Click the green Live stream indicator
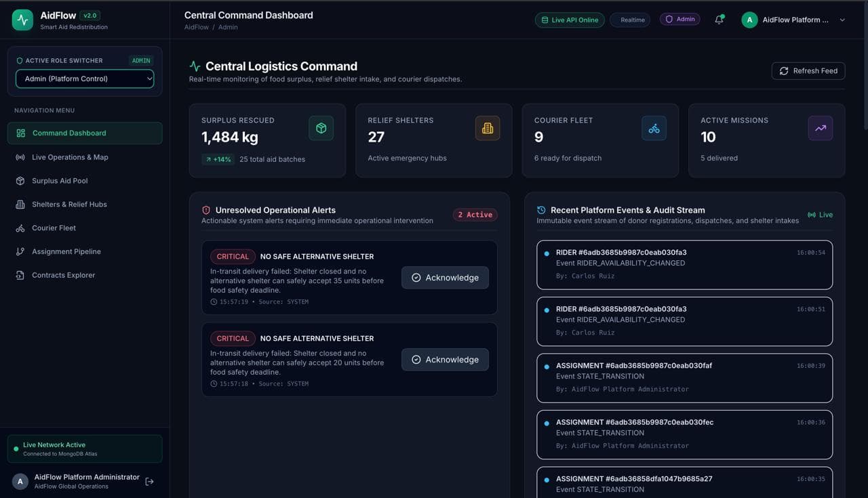The image size is (868, 498). coord(820,215)
